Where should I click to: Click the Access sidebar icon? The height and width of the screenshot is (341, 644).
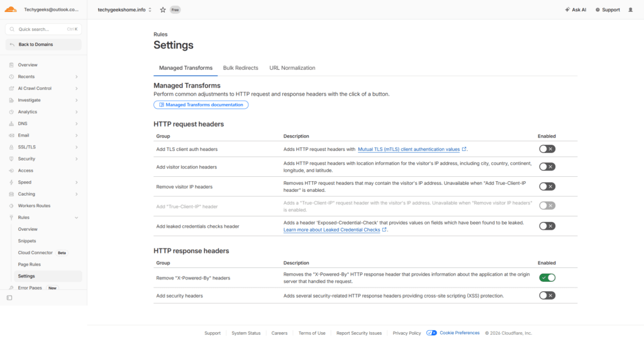11,170
